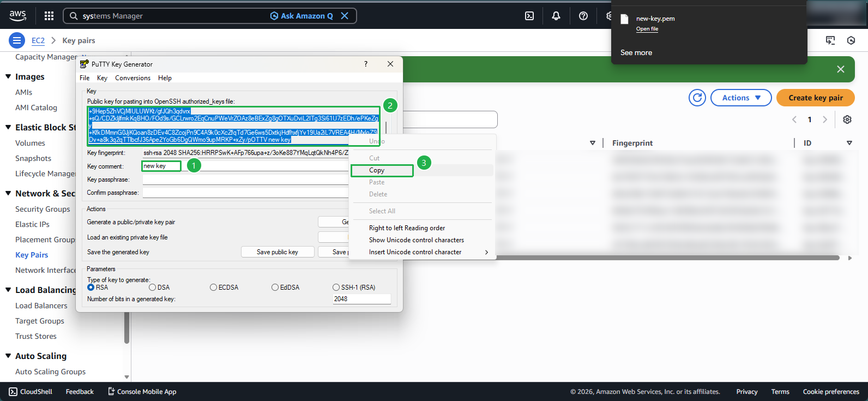
Task: Expand Insert Unicode control character submenu
Action: click(x=486, y=252)
